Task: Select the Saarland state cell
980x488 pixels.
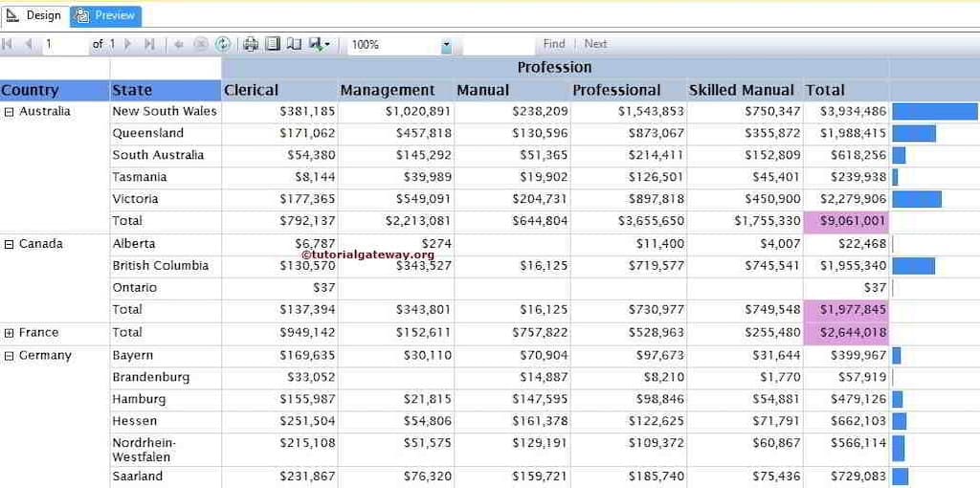Action: coord(166,477)
